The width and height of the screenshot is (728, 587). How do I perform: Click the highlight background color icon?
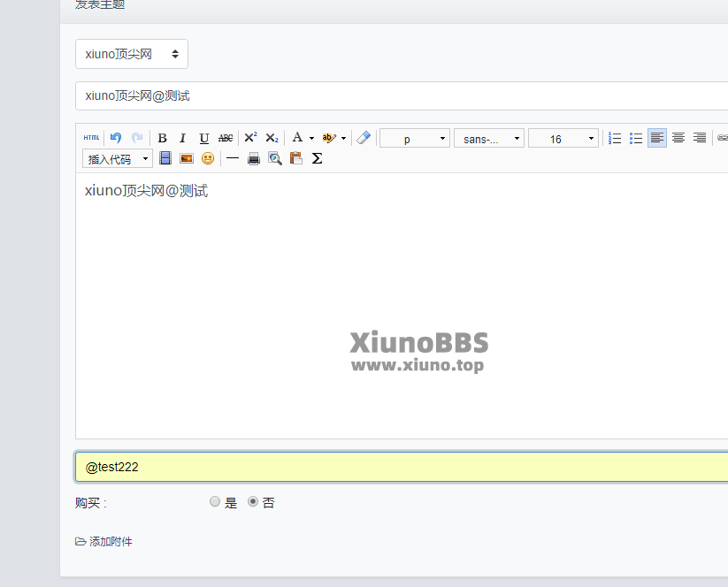[x=329, y=138]
